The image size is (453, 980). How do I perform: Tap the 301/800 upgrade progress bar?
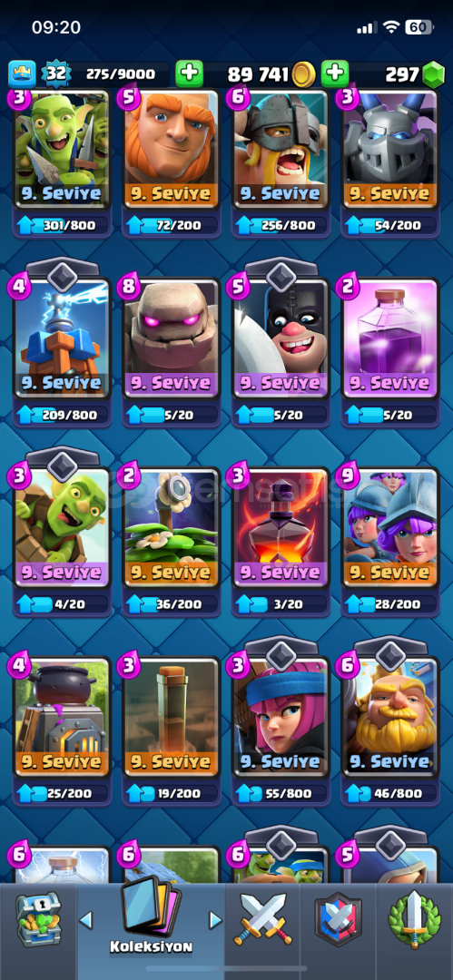click(63, 224)
